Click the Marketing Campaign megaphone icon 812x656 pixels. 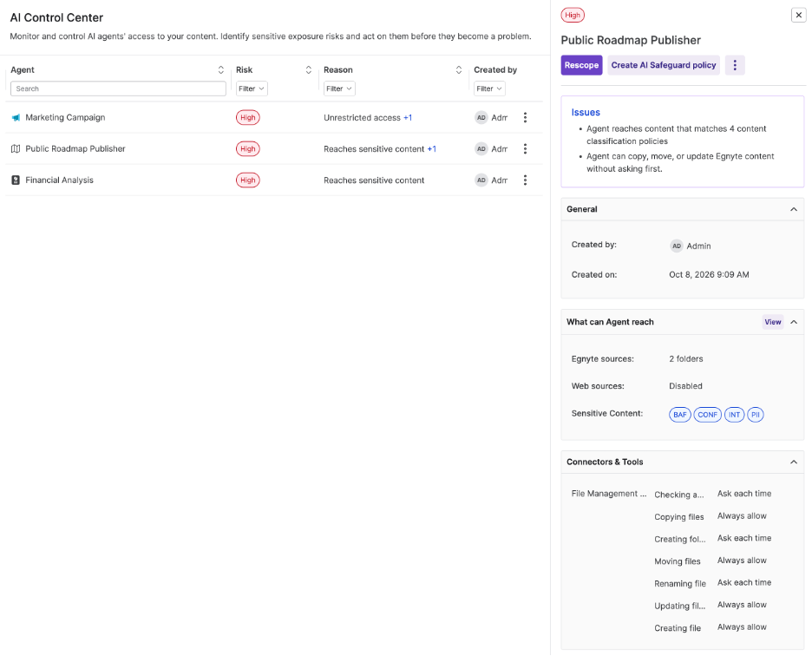(16, 118)
